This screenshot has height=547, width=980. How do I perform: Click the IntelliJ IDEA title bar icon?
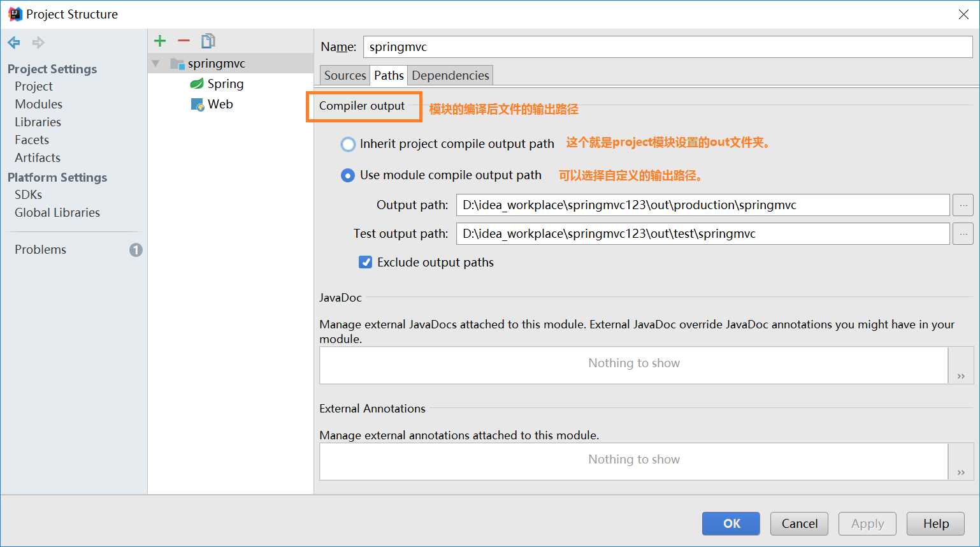tap(15, 14)
